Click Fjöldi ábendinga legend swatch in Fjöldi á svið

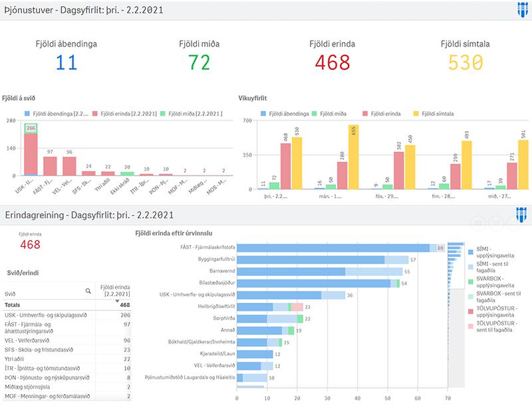click(27, 114)
